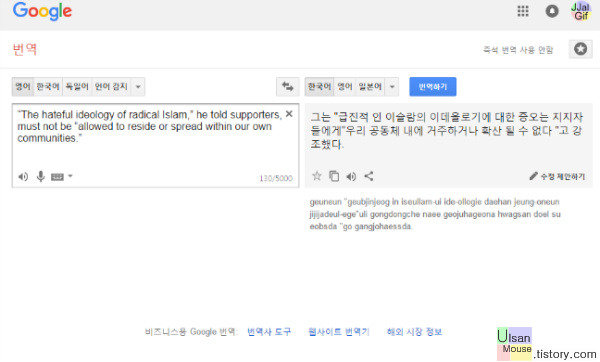Select 한국어 as source language
The height and width of the screenshot is (362, 600).
point(48,86)
